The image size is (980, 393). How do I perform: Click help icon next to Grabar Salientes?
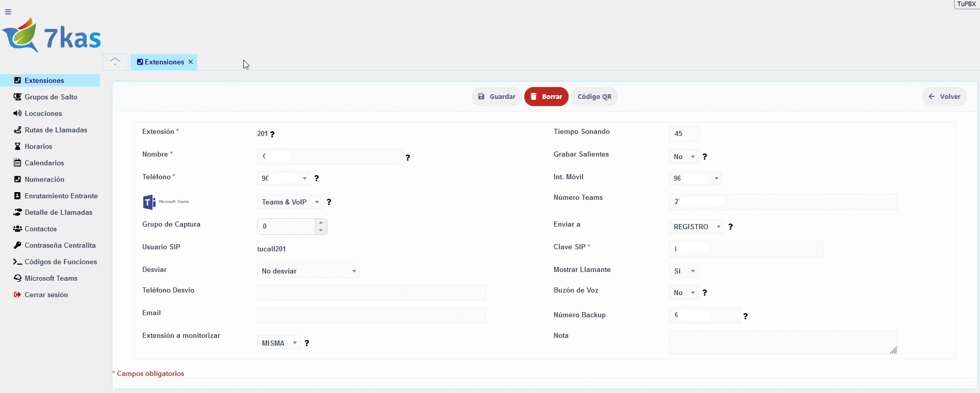(x=705, y=157)
